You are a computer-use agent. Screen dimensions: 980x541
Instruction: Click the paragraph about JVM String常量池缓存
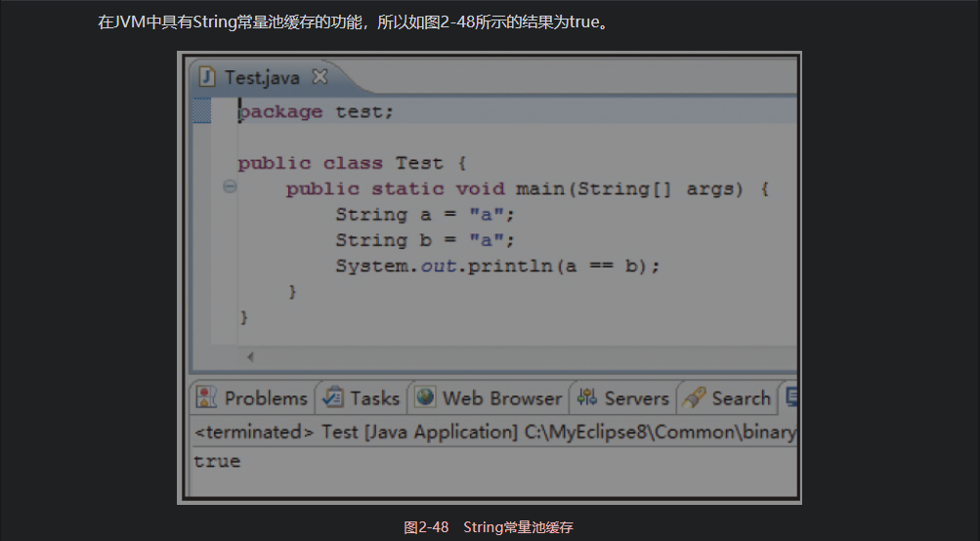[x=354, y=22]
